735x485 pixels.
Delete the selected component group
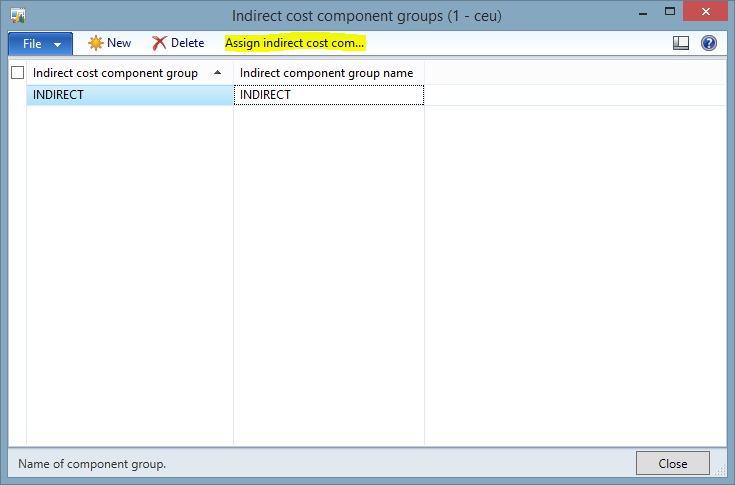[x=178, y=43]
